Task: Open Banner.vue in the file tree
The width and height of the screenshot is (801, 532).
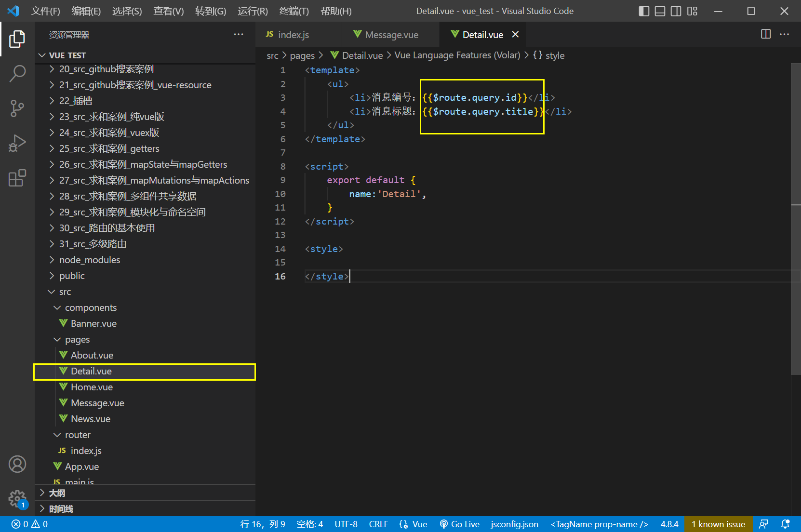Action: tap(145, 323)
